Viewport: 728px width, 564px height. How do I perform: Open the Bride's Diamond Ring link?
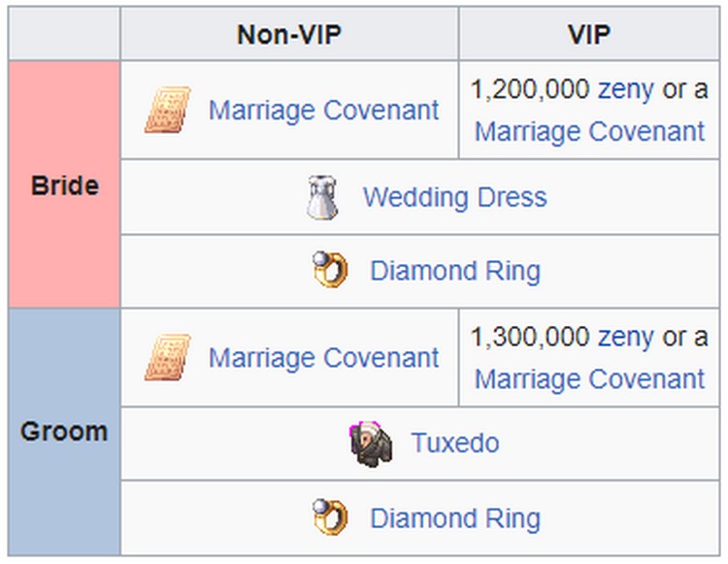454,270
